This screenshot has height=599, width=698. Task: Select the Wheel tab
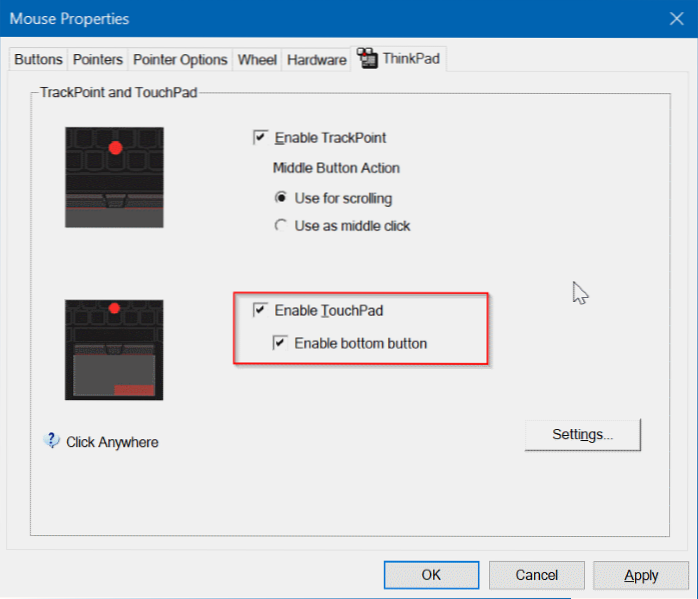257,60
